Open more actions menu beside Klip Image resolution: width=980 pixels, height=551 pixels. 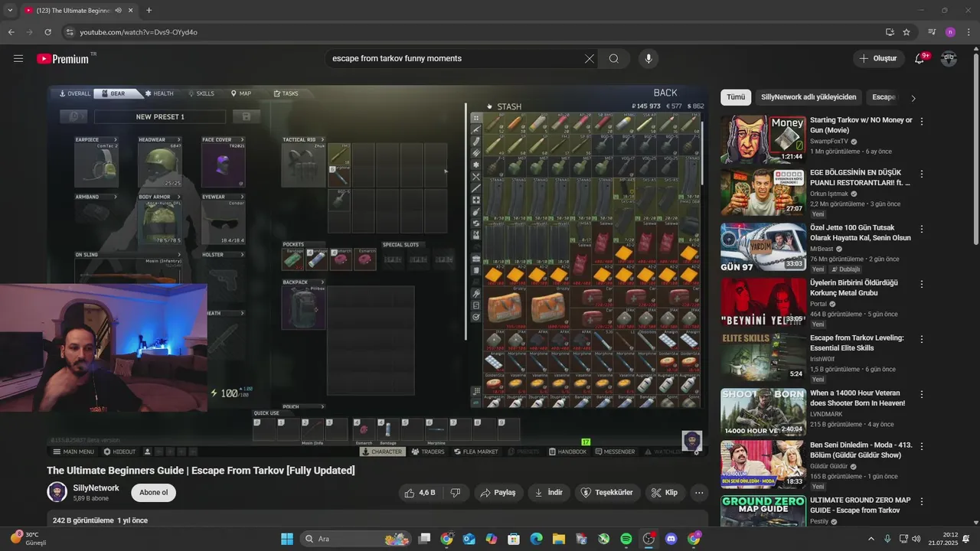point(699,493)
